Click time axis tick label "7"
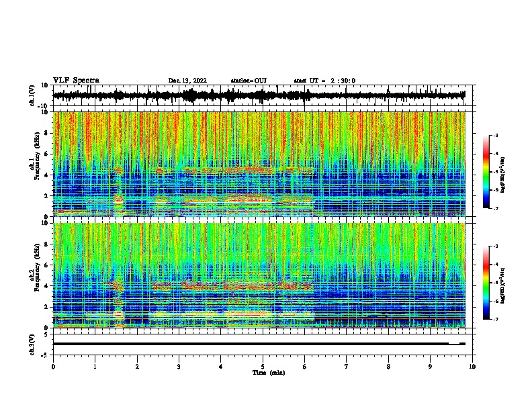Screen dimensions: 532x411 pyautogui.click(x=347, y=367)
